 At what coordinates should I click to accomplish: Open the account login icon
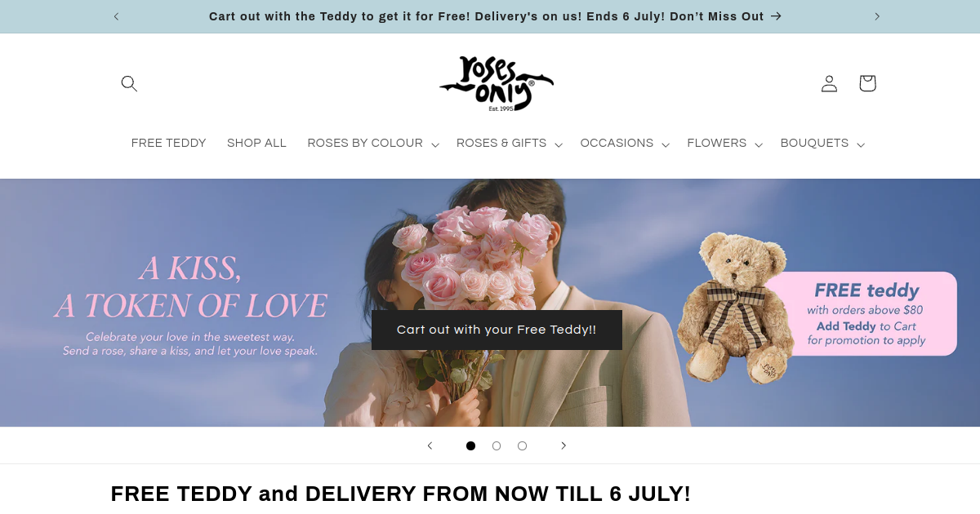coord(829,83)
